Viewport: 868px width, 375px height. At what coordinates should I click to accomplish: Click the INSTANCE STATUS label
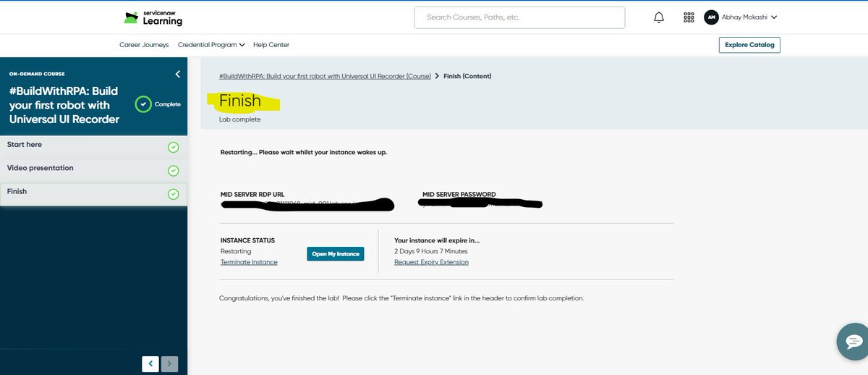pyautogui.click(x=247, y=240)
